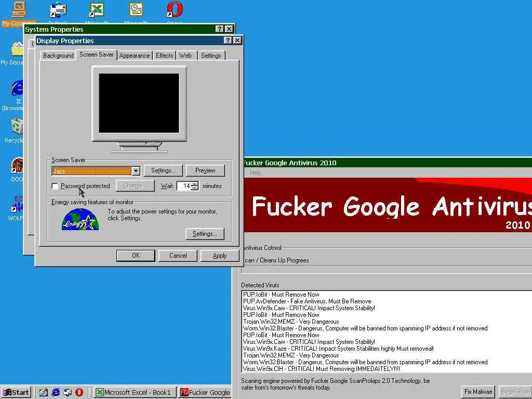Open the energy saving Settings... button

click(205, 234)
